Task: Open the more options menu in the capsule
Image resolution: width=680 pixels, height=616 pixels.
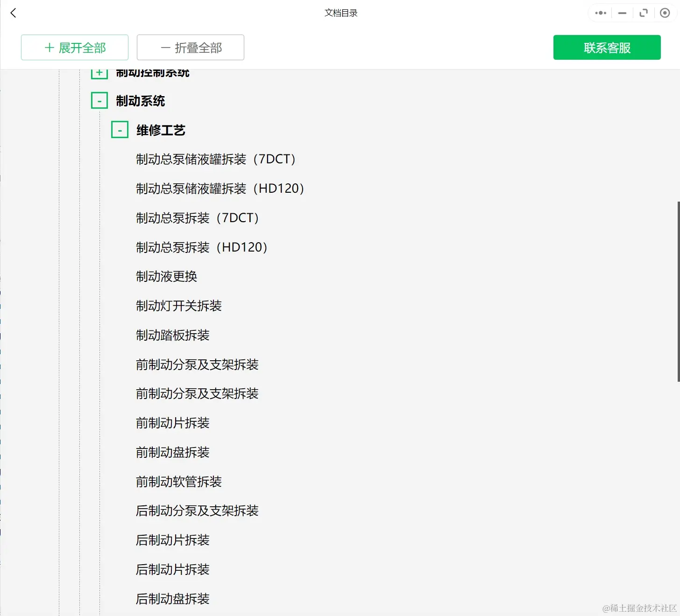Action: coord(600,13)
